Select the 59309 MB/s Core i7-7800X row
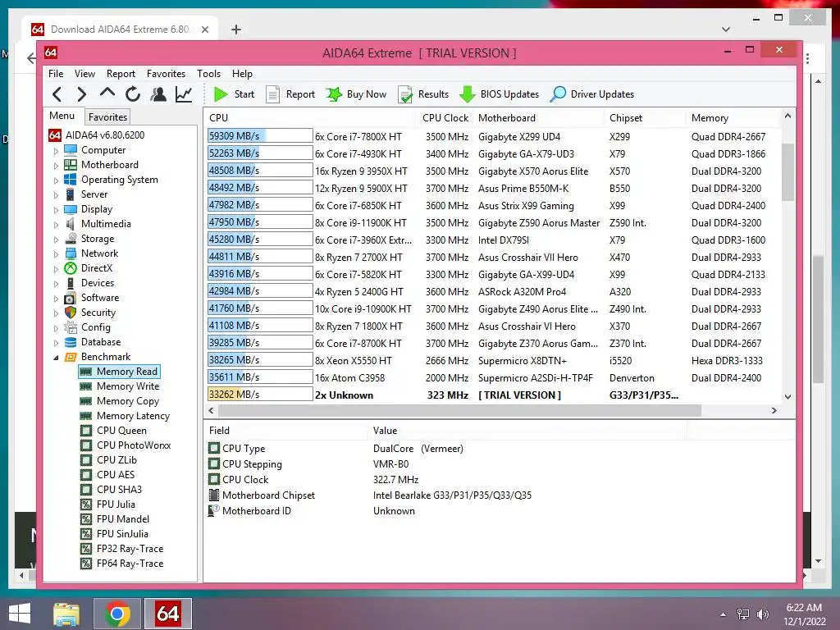The height and width of the screenshot is (630, 840). tap(493, 136)
